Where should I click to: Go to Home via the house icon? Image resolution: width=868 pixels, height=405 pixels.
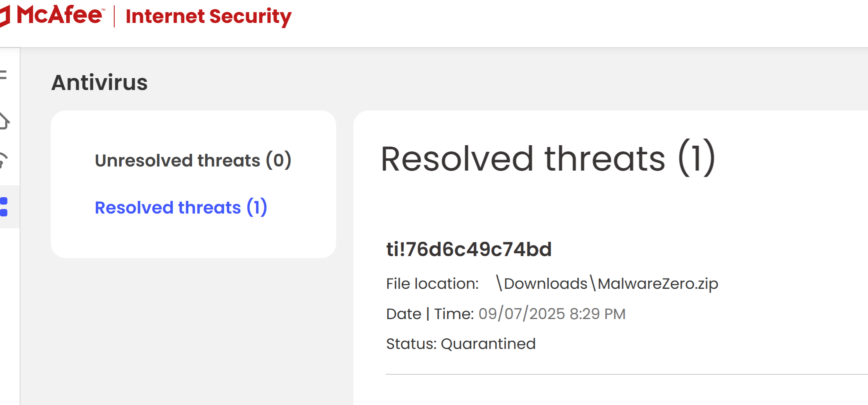(x=4, y=121)
